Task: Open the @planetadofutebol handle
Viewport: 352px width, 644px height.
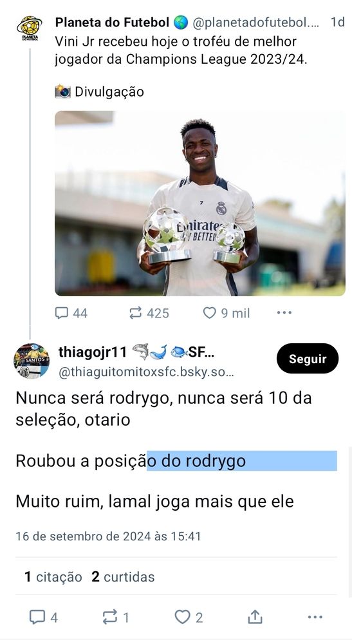Action: 256,23
